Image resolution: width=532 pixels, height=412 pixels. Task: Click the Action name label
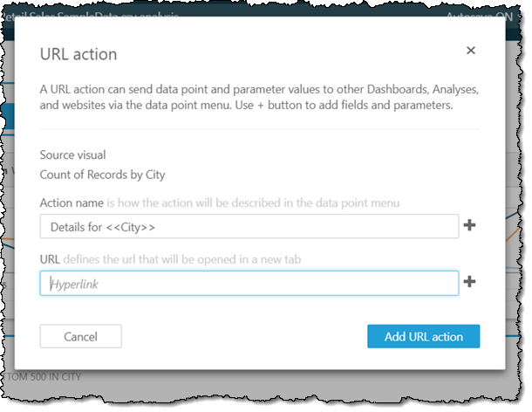coord(71,203)
